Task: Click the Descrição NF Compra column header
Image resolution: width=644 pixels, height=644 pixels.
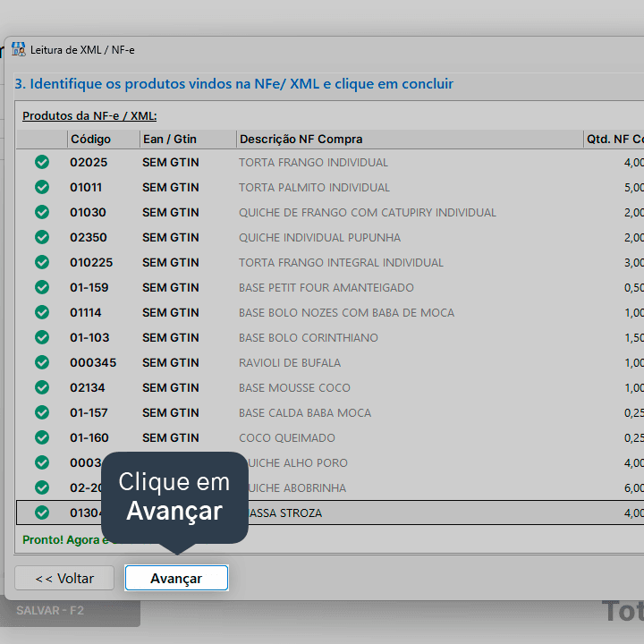Action: tap(410, 140)
